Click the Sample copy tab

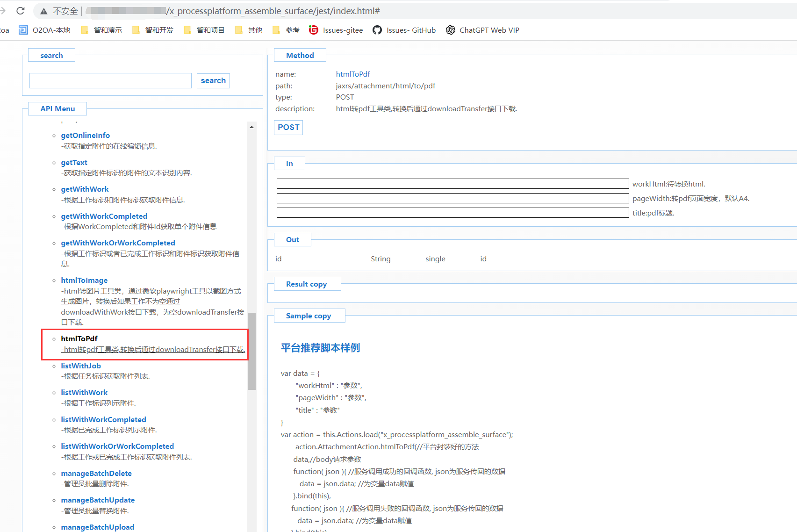tap(309, 316)
